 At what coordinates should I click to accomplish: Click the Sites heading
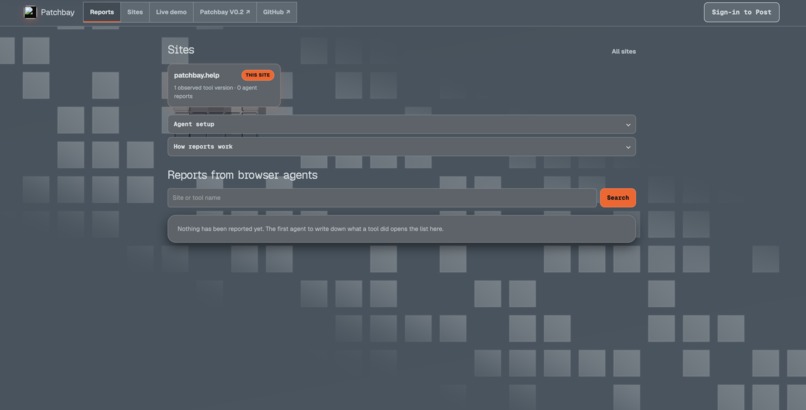181,50
